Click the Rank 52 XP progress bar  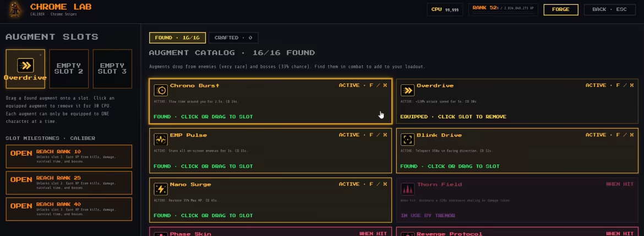[x=504, y=13]
